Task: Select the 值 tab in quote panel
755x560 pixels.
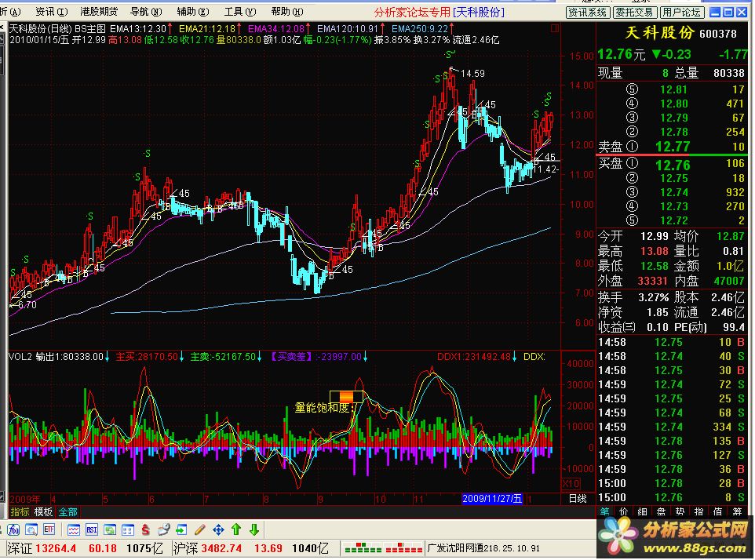Action: pyautogui.click(x=717, y=511)
